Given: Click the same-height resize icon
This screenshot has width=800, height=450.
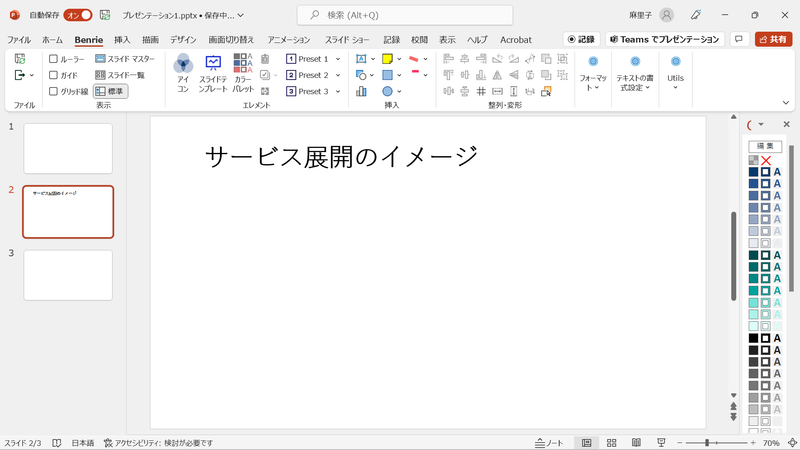Looking at the screenshot, I should tap(513, 91).
